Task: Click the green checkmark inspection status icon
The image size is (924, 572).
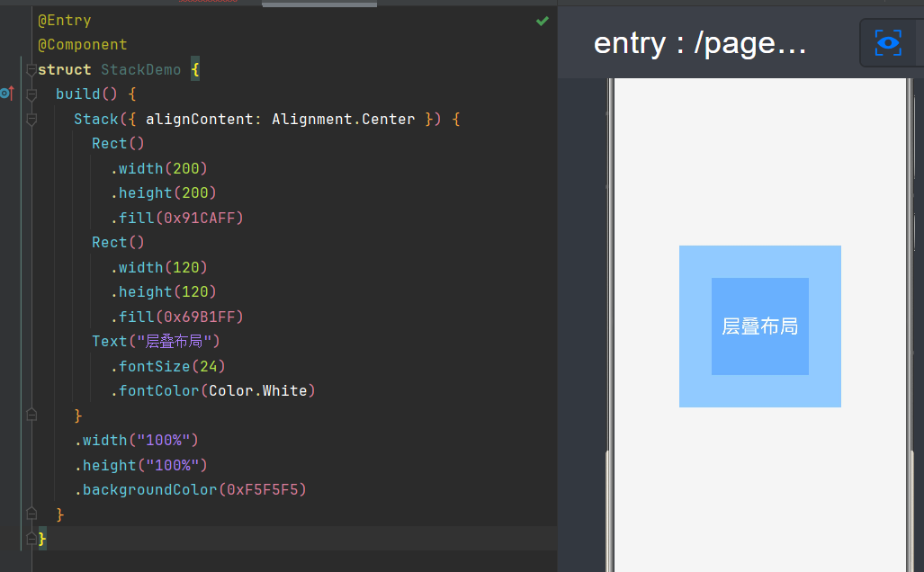Action: coord(543,22)
